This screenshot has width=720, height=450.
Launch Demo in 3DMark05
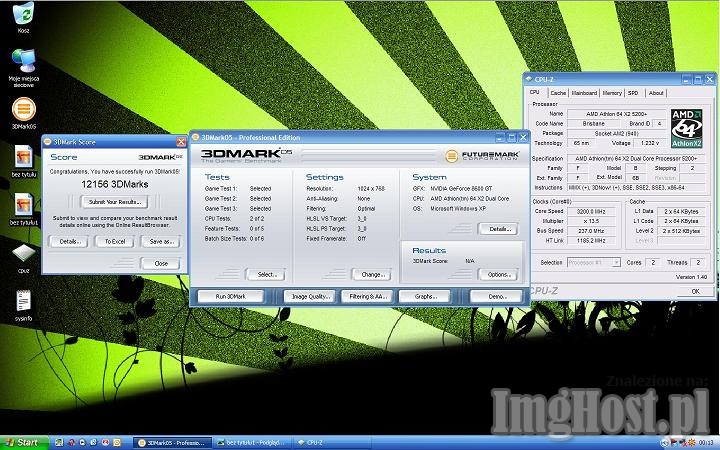pyautogui.click(x=496, y=297)
